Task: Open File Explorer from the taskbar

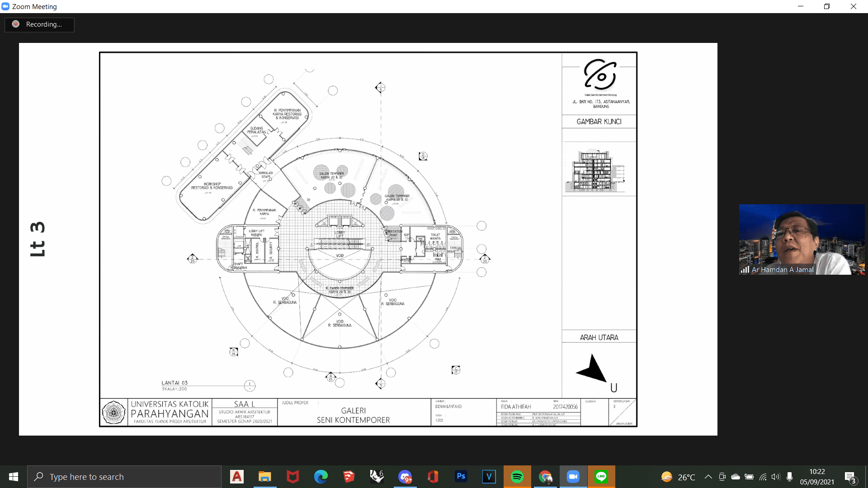Action: (x=264, y=477)
